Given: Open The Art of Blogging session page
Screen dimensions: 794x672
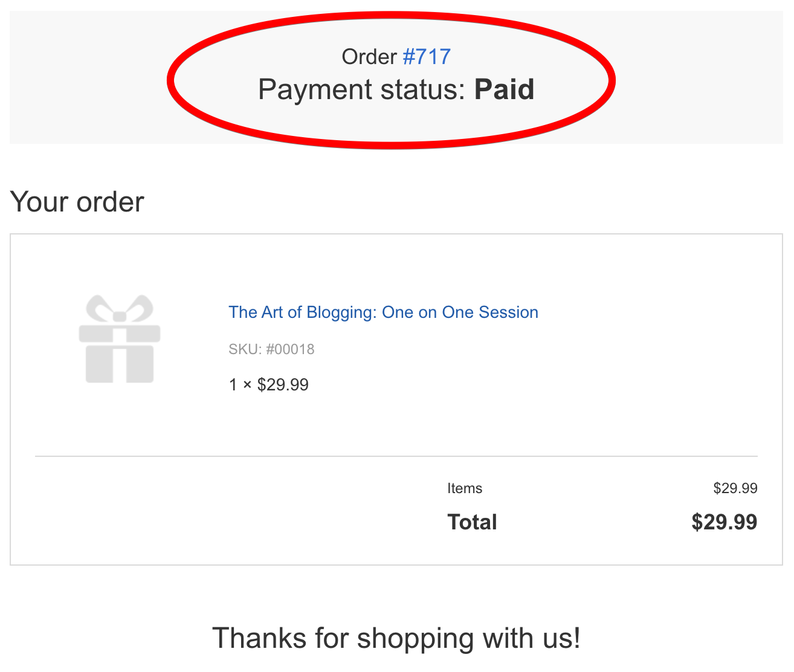Looking at the screenshot, I should (x=383, y=312).
